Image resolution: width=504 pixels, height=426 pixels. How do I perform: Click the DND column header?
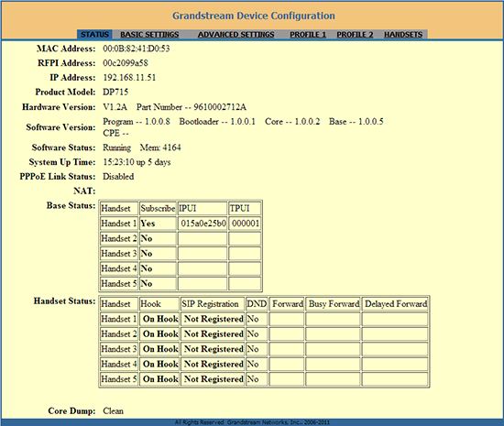[x=257, y=304]
